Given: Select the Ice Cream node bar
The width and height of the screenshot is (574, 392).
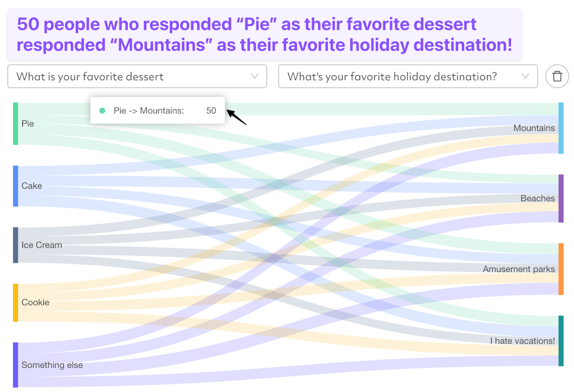Looking at the screenshot, I should point(16,245).
